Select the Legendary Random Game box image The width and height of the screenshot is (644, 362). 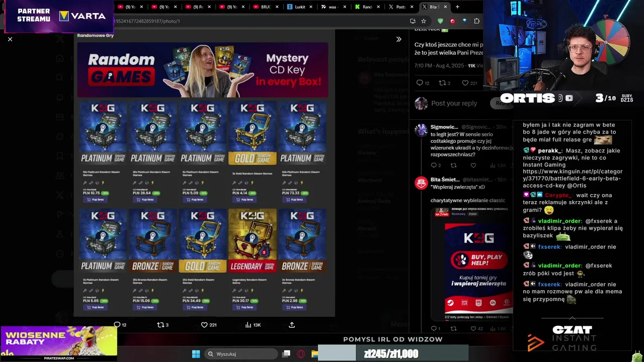(253, 240)
